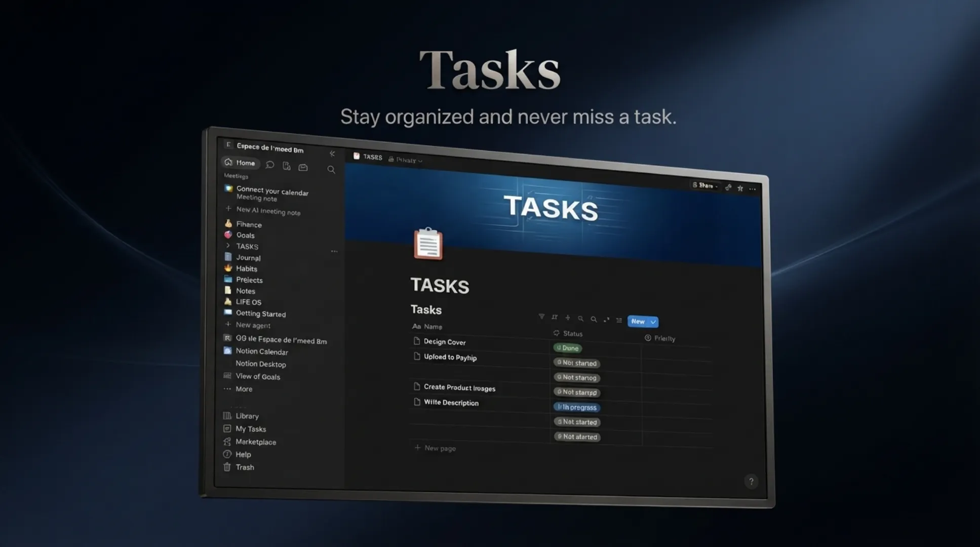This screenshot has width=980, height=547.
Task: Open the Notes page
Action: coord(245,291)
